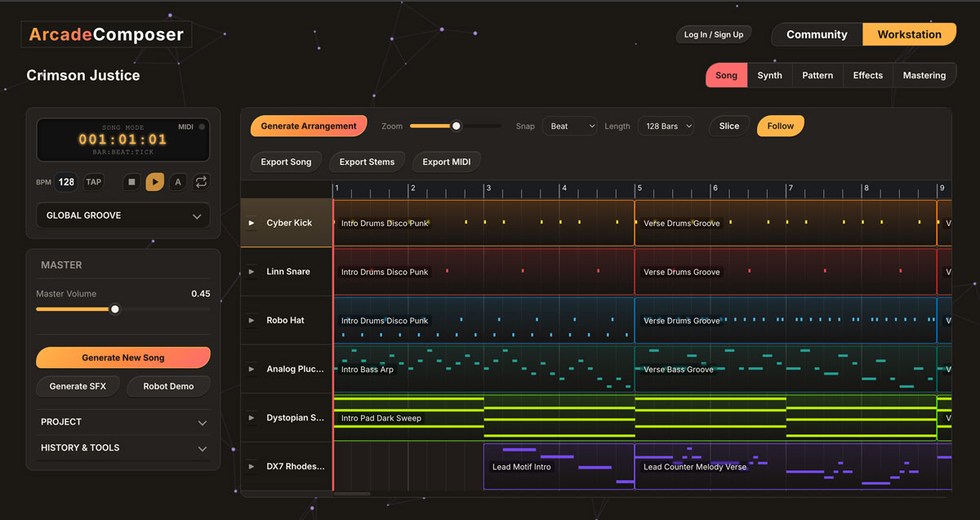Screen dimensions: 980x520
Task: Click the Master Volume slider handle
Action: coord(115,309)
